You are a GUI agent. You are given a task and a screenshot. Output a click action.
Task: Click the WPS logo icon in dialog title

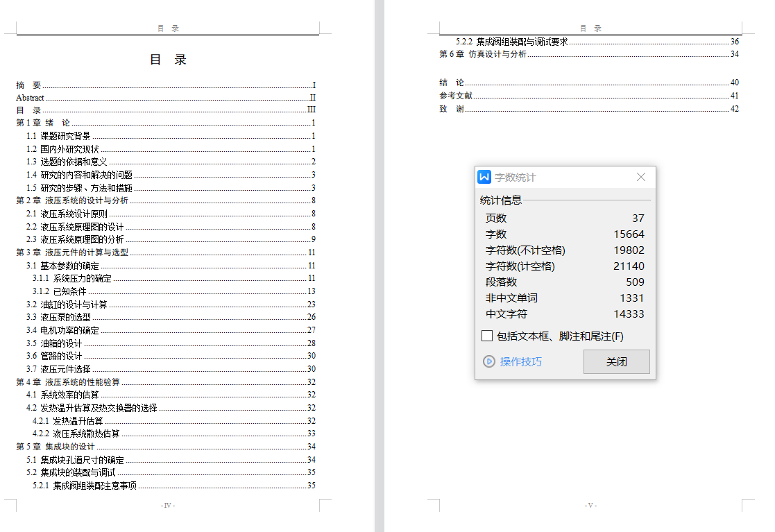[x=484, y=177]
